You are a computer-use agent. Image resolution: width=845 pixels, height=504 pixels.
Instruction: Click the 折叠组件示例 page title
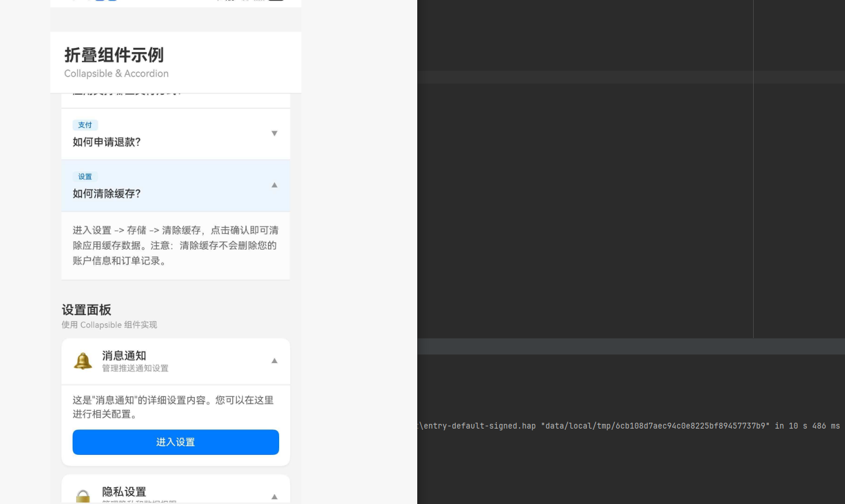tap(114, 55)
